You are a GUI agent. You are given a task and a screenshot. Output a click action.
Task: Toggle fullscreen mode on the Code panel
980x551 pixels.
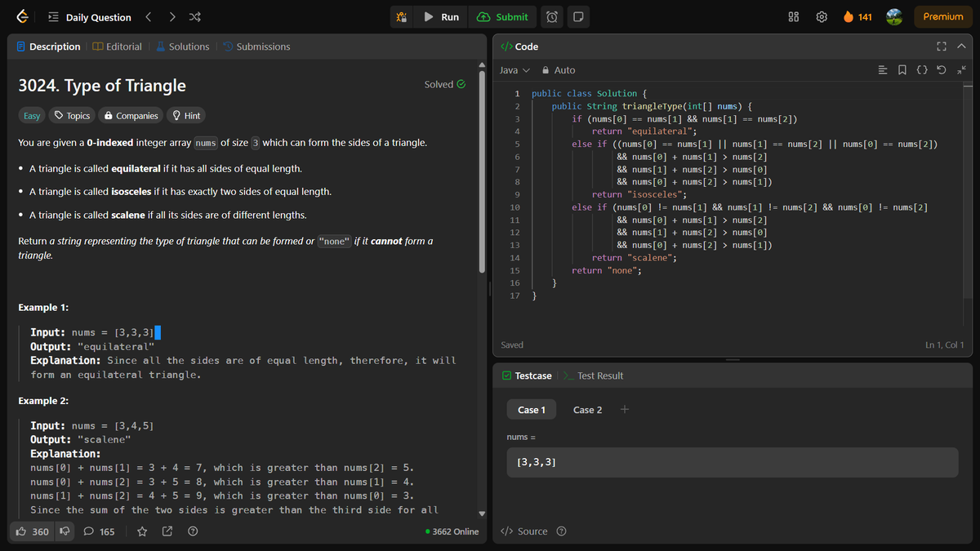pyautogui.click(x=942, y=47)
